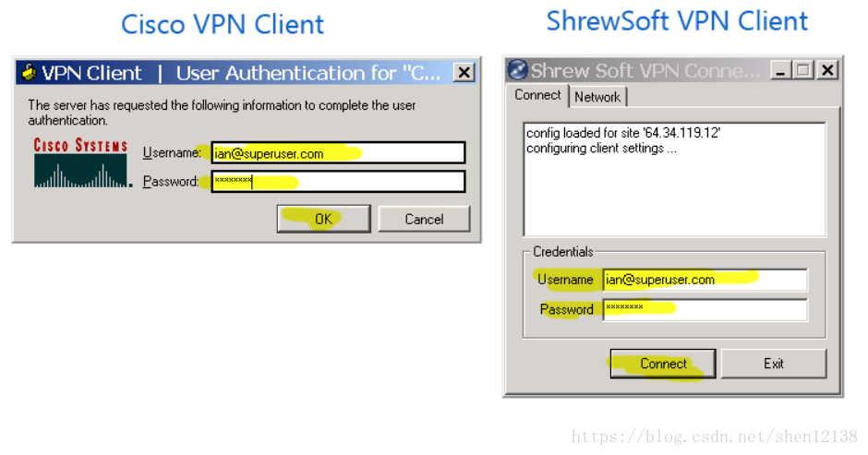
Task: Maximize the Shrew Soft VPN Connect window
Action: 803,70
